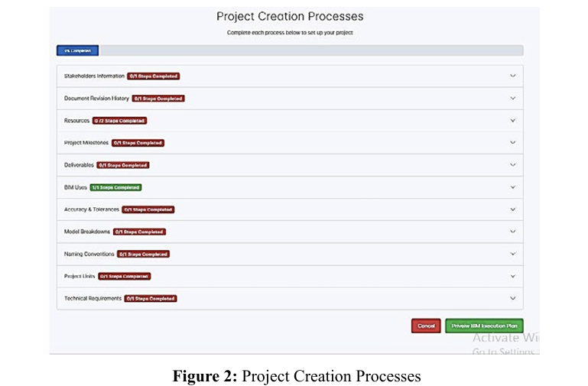Viewport: 588px width, 386px height.
Task: Click Preview BIM Execution Plan button
Action: pyautogui.click(x=484, y=326)
